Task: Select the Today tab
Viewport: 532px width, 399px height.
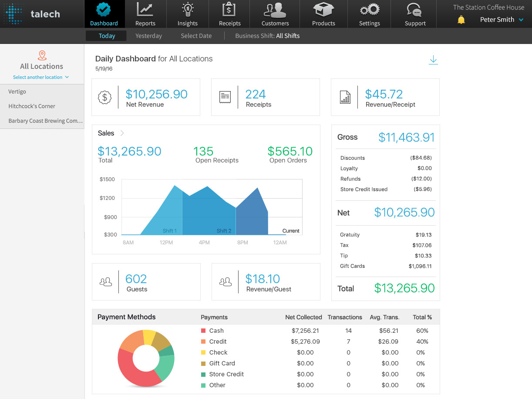Action: click(x=107, y=36)
